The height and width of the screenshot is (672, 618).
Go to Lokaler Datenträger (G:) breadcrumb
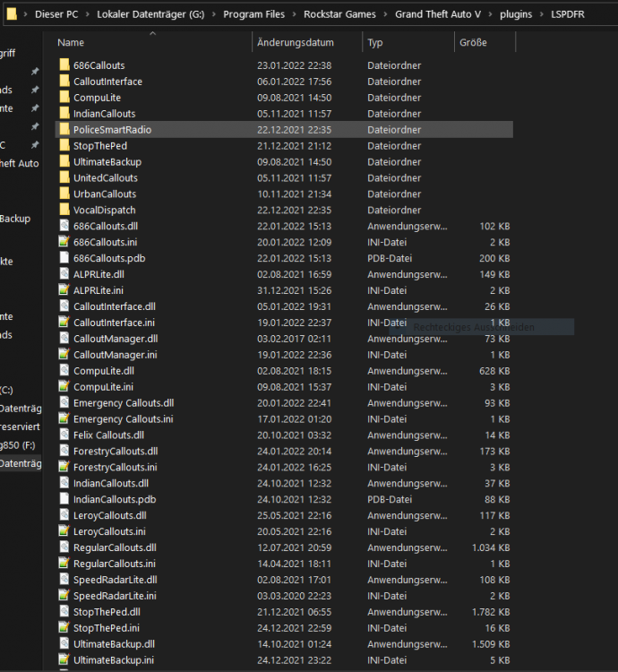click(x=150, y=14)
